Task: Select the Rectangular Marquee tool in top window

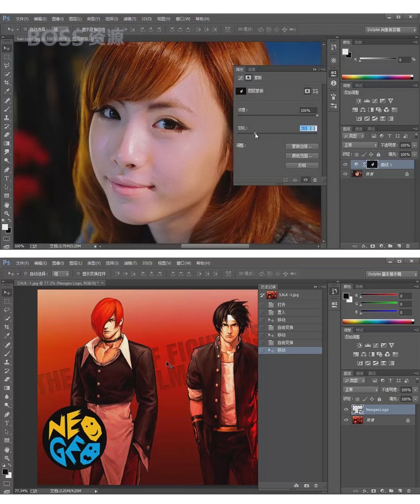Action: tap(6, 57)
